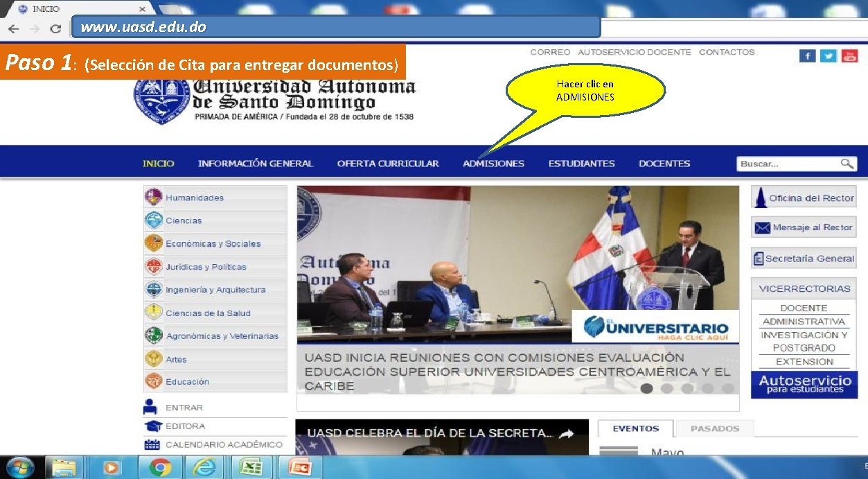
Task: Click the Ingeniería y Arquitectura faculty icon
Action: point(153,290)
